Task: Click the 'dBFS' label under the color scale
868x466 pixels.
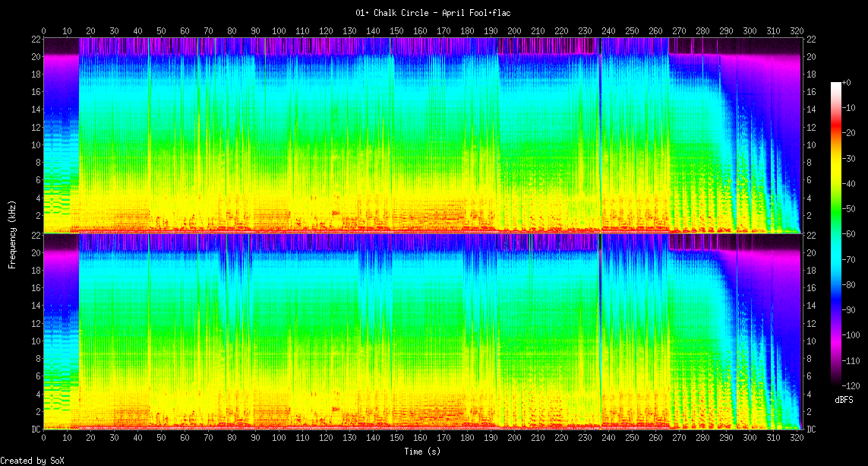Action: pos(843,399)
